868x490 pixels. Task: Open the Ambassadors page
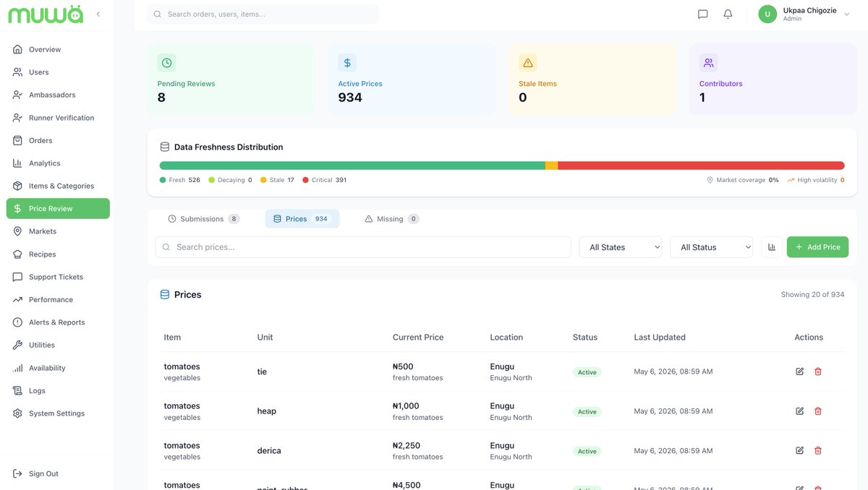pyautogui.click(x=58, y=95)
